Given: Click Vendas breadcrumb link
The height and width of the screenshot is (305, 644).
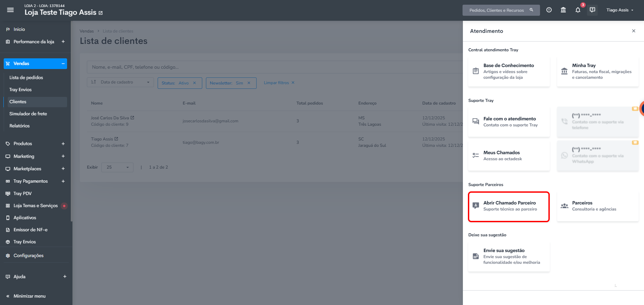Looking at the screenshot, I should coord(87,31).
